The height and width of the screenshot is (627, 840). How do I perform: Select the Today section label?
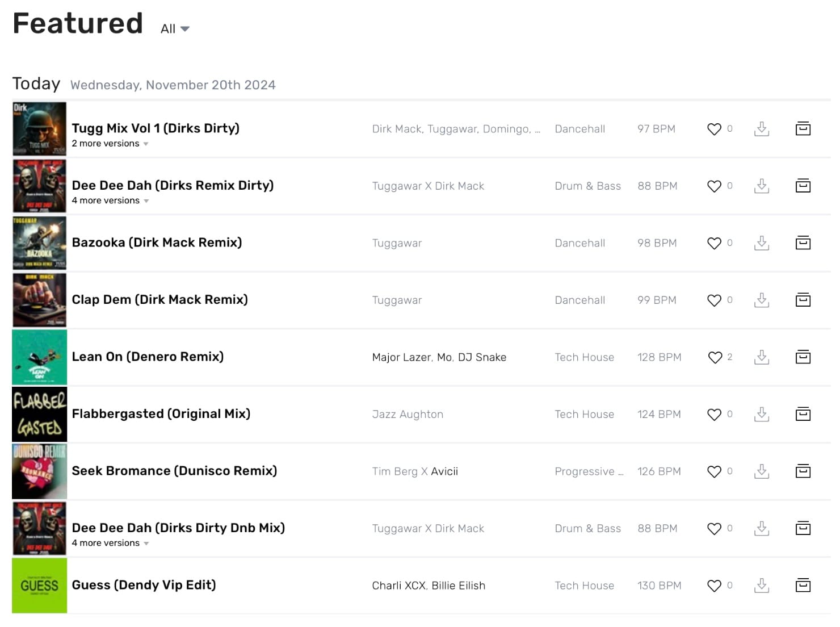[36, 83]
